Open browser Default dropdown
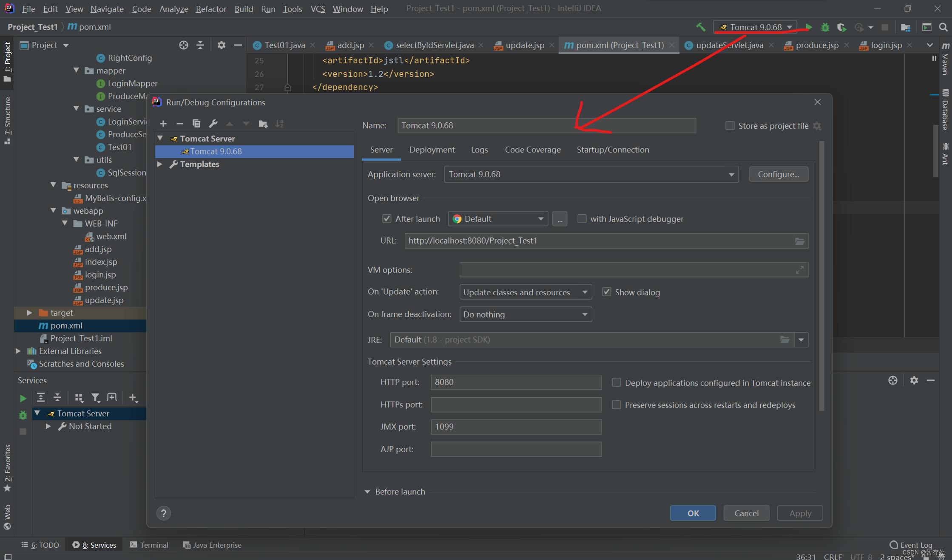The width and height of the screenshot is (952, 560). click(x=498, y=219)
